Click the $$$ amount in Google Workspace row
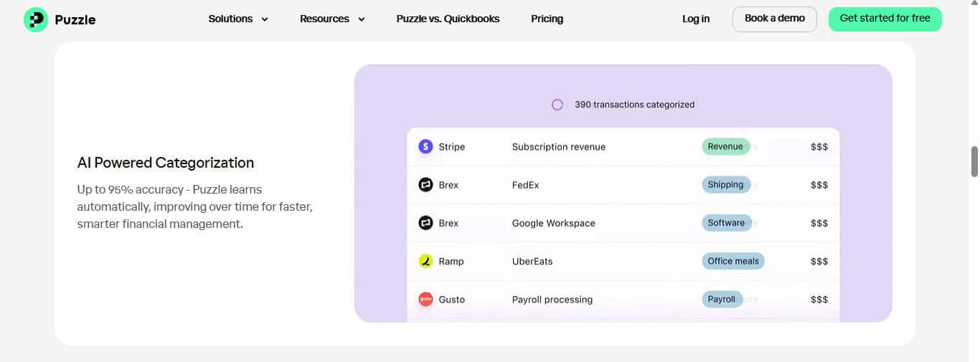Screen dimensions: 980x362 point(819,223)
